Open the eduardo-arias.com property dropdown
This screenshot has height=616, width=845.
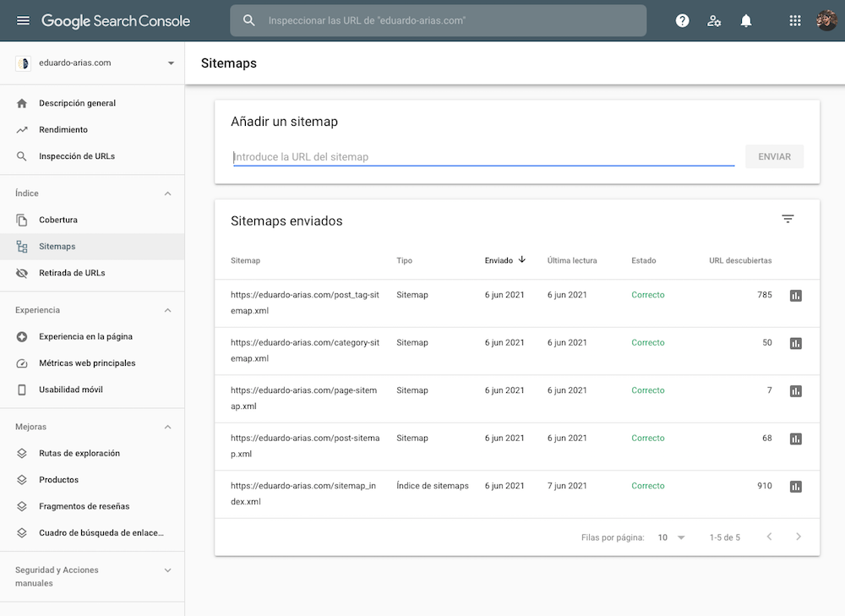coord(171,63)
